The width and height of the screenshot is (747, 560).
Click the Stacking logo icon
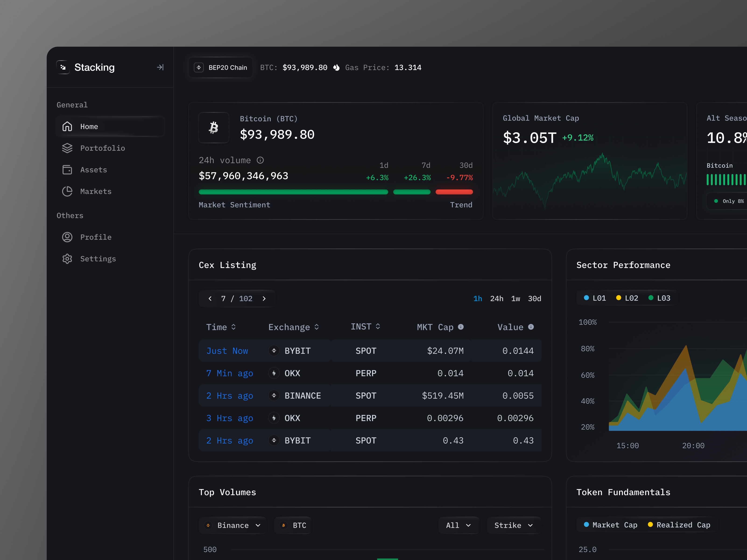point(63,67)
